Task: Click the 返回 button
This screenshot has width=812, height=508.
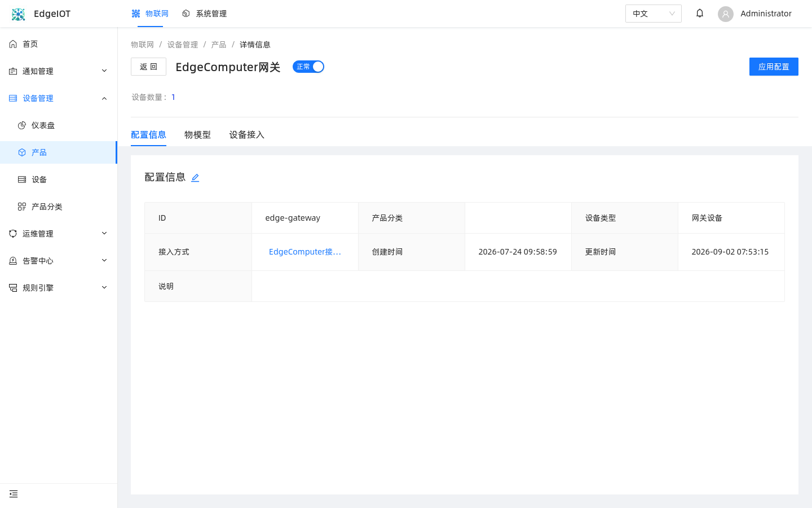Action: coord(148,67)
